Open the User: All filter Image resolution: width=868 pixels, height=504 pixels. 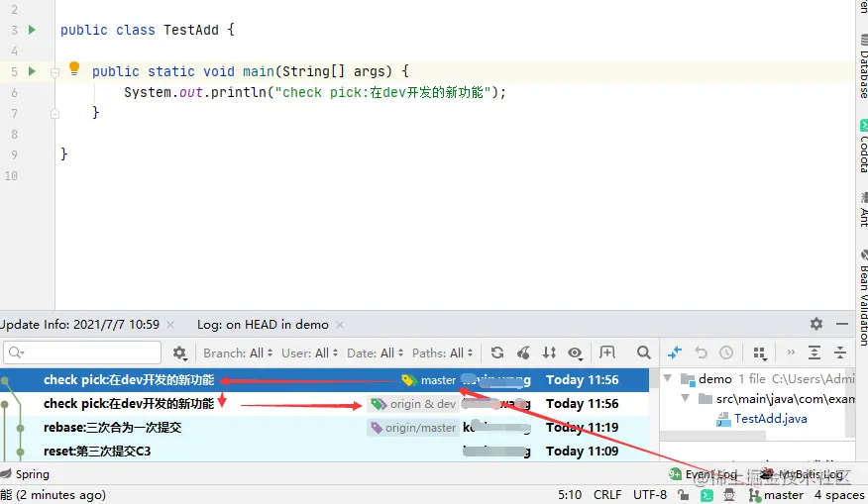pos(309,353)
